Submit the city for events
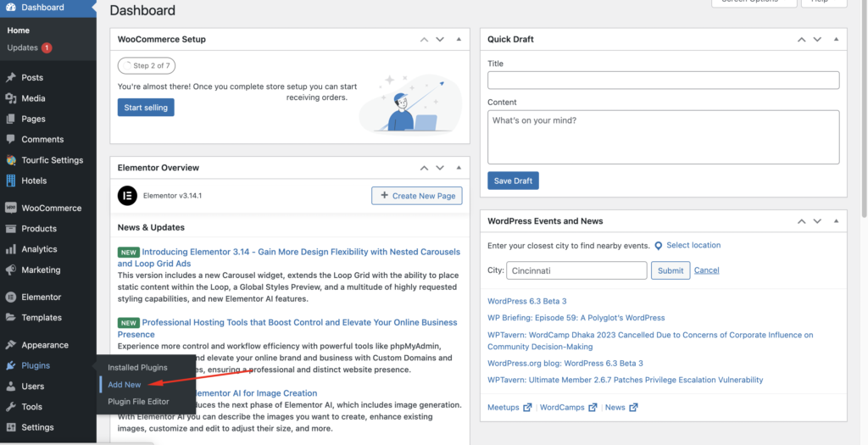 click(x=670, y=270)
